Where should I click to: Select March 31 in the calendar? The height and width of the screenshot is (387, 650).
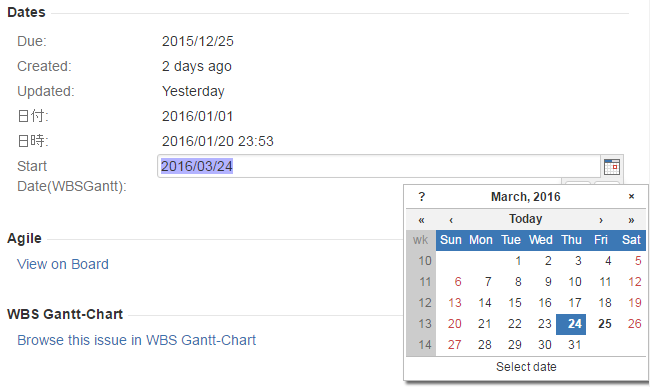[574, 345]
